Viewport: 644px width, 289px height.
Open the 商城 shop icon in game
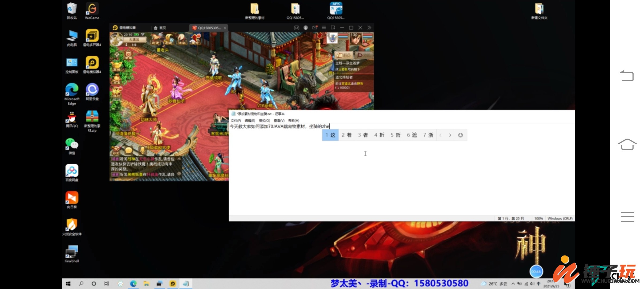117,66
